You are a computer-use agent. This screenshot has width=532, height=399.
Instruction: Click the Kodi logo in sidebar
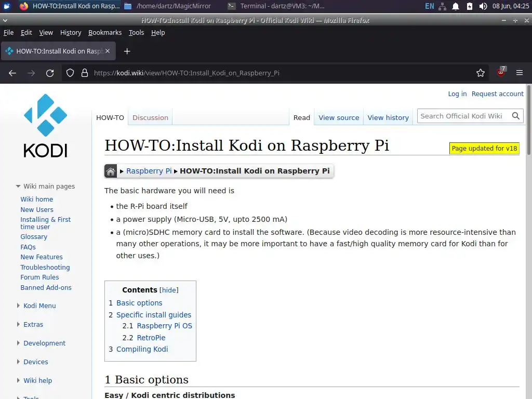[x=46, y=126]
